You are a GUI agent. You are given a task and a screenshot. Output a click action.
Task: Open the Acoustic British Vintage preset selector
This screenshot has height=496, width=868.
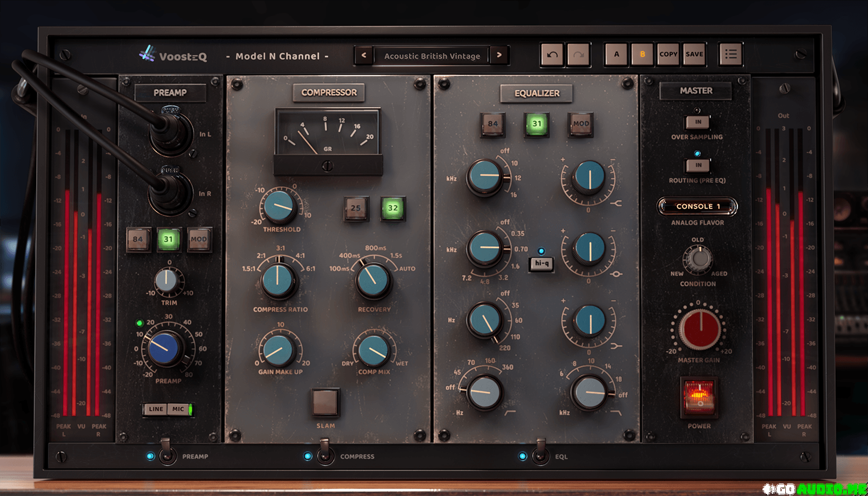(432, 56)
